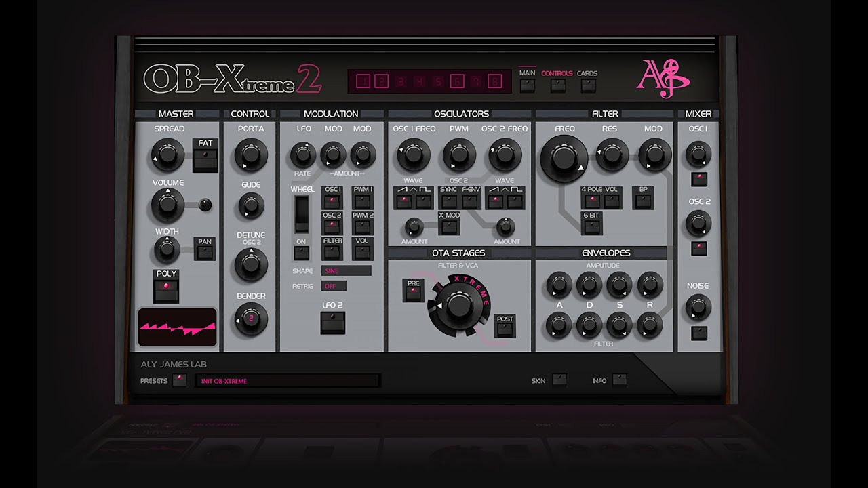Enable the F-ENV button
The width and height of the screenshot is (868, 488).
pyautogui.click(x=471, y=201)
